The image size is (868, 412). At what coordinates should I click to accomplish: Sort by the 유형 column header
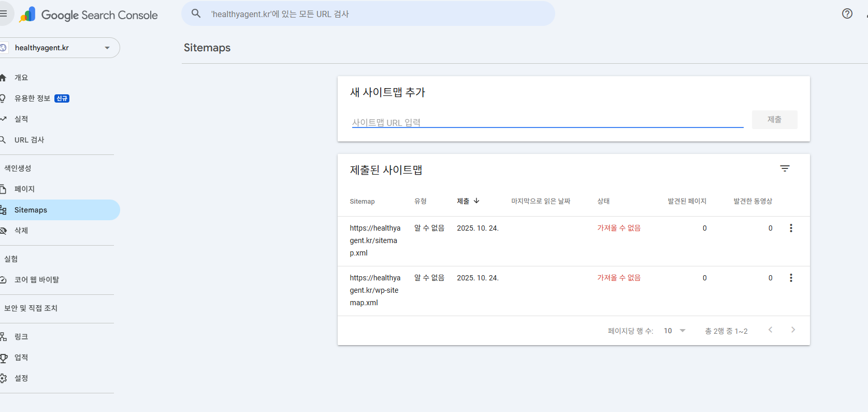pyautogui.click(x=421, y=201)
